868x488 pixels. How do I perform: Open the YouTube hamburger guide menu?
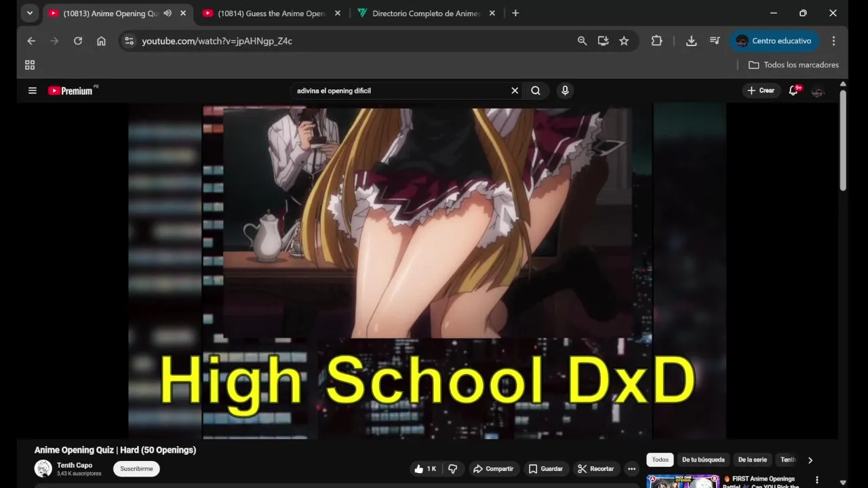point(32,90)
